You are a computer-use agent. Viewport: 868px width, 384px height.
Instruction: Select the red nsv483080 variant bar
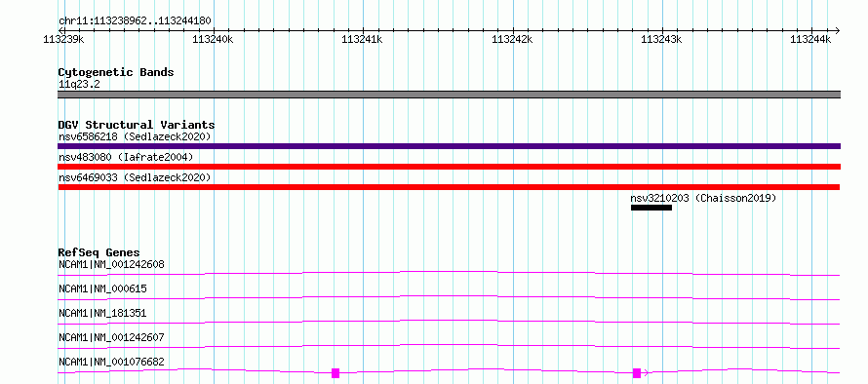click(449, 167)
